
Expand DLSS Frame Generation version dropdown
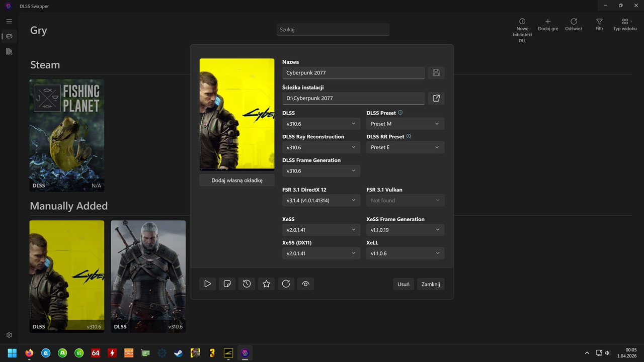coord(321,171)
